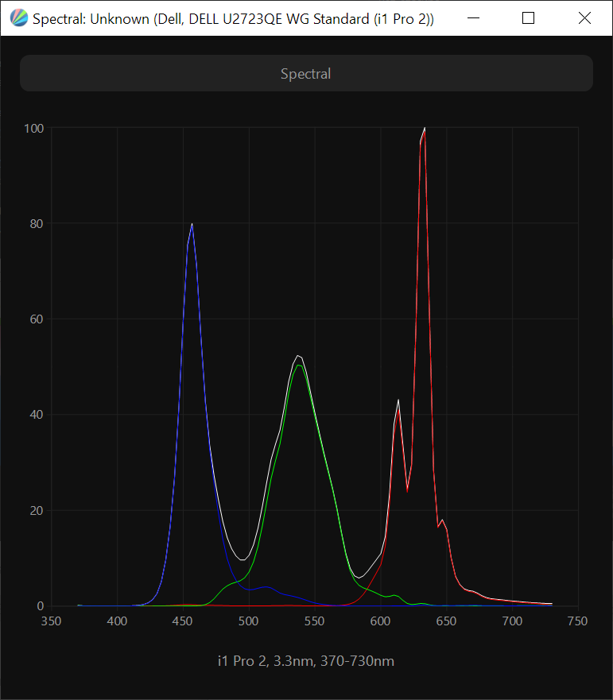Click the white curve valley near 583nm
This screenshot has width=613, height=700.
coord(359,577)
